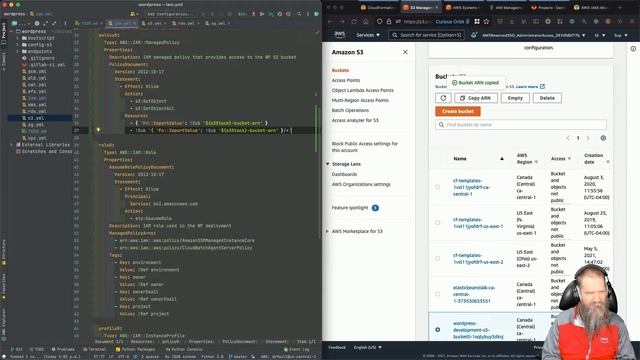Click the orange Create bucket button

point(458,111)
